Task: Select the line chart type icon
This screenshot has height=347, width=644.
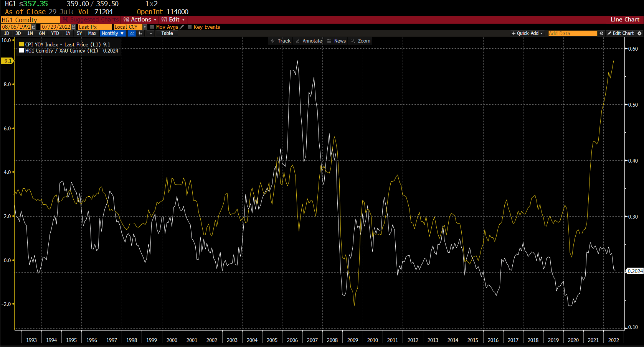Action: (x=132, y=33)
